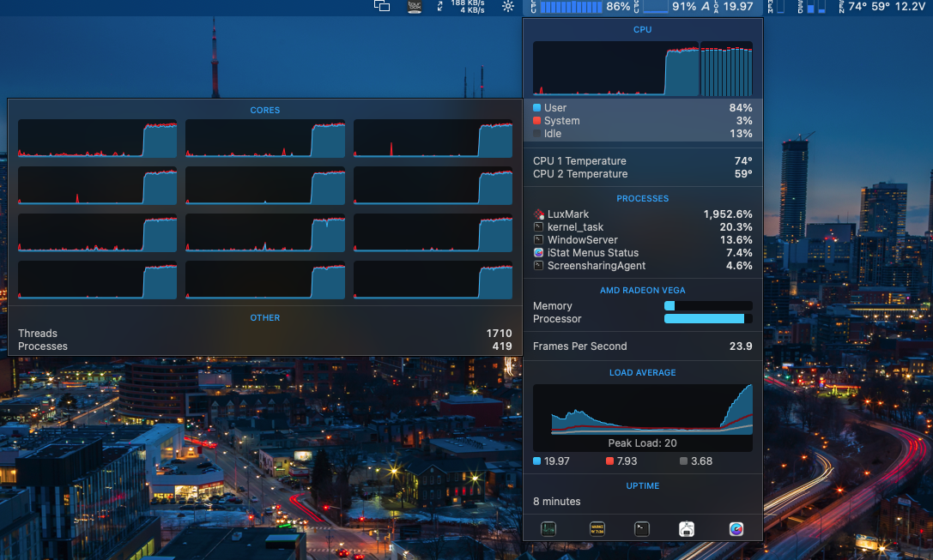Click the 8 minutes uptime value
Viewport: 933px width, 560px height.
tap(557, 502)
